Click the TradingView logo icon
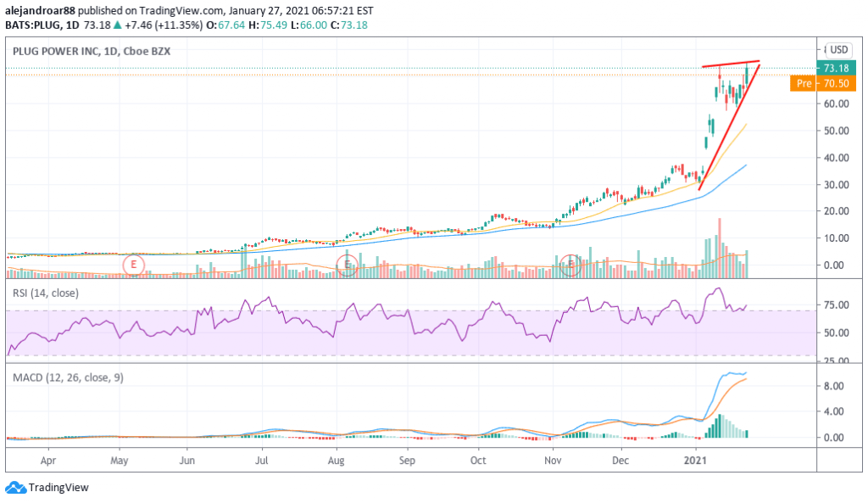Viewport: 868px width, 503px height. (15, 488)
